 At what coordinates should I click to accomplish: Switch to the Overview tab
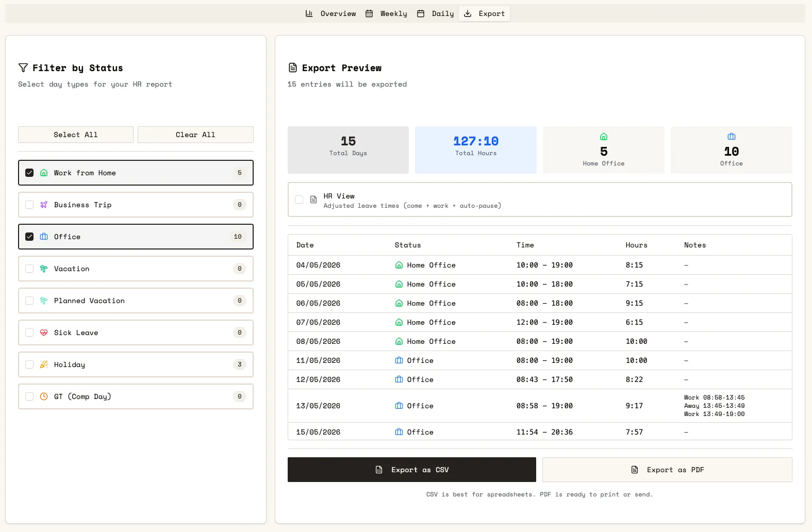point(330,13)
